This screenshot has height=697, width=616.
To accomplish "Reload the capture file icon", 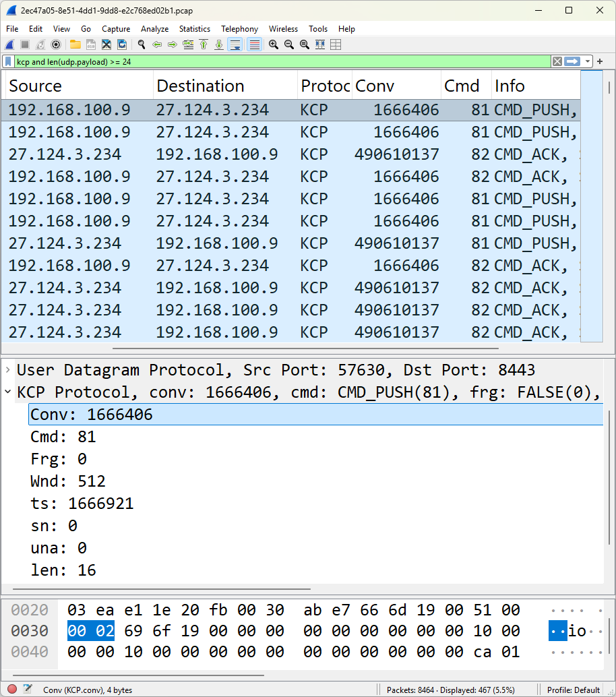I will [x=122, y=44].
